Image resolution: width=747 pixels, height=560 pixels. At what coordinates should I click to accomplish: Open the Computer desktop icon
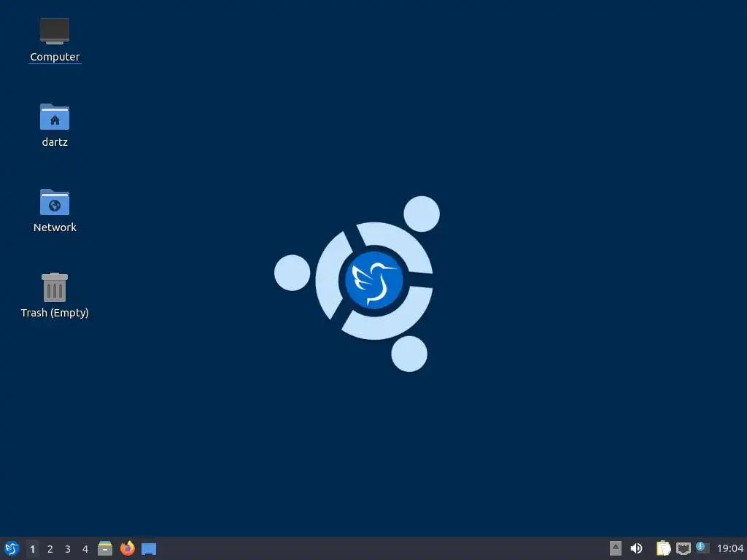(x=54, y=31)
